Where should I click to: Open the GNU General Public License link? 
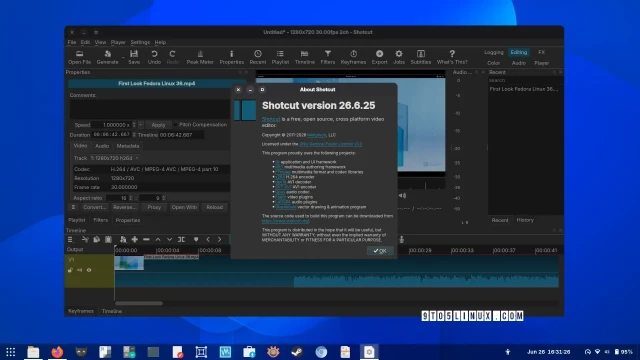click(x=331, y=144)
